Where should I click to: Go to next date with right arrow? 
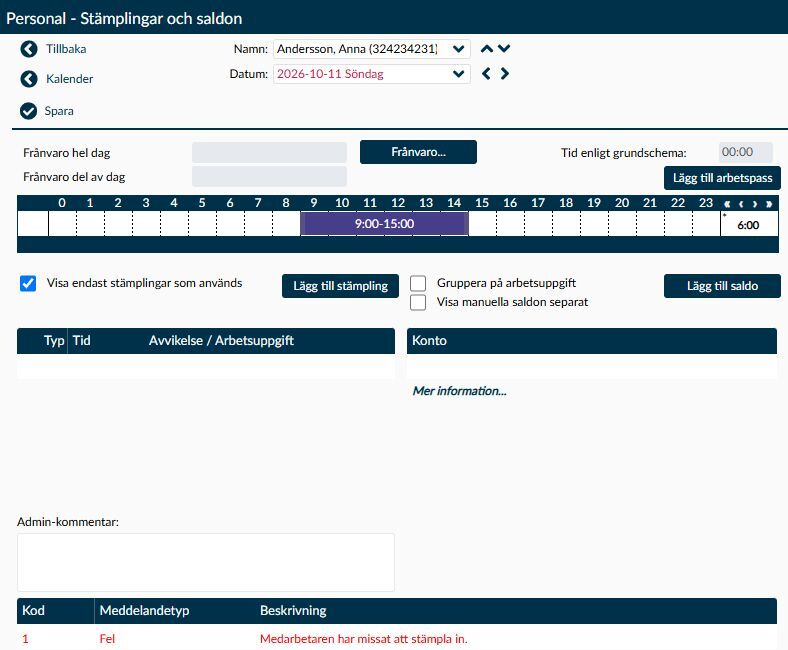505,74
